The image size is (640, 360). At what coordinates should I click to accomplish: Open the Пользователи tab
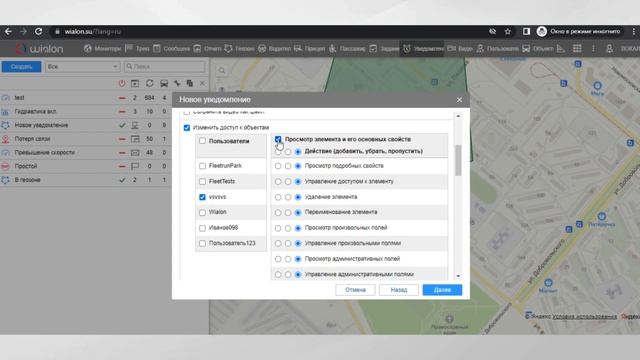497,49
